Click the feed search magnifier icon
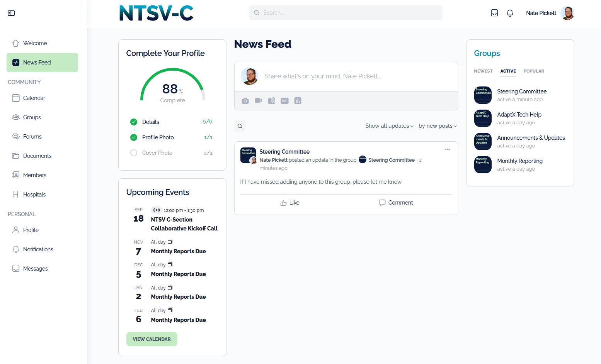This screenshot has height=364, width=601. [x=240, y=126]
